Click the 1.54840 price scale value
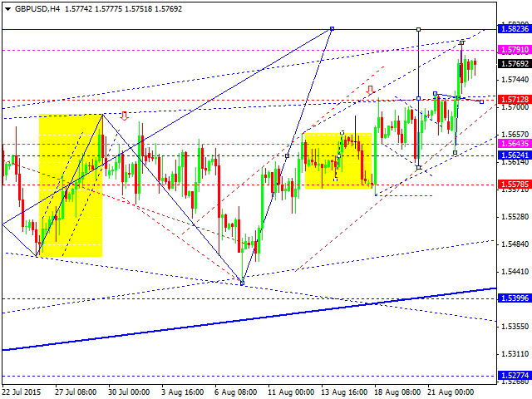Image resolution: width=532 pixels, height=399 pixels. [515, 244]
